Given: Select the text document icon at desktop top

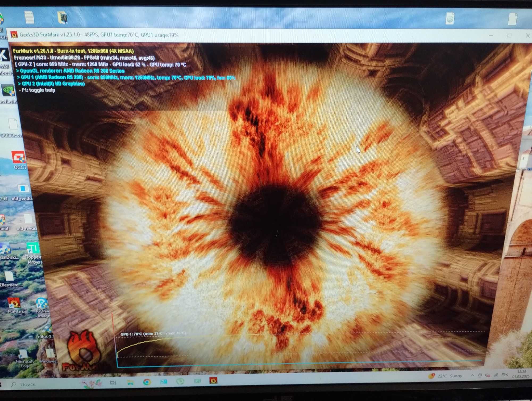Looking at the screenshot, I should (x=30, y=17).
